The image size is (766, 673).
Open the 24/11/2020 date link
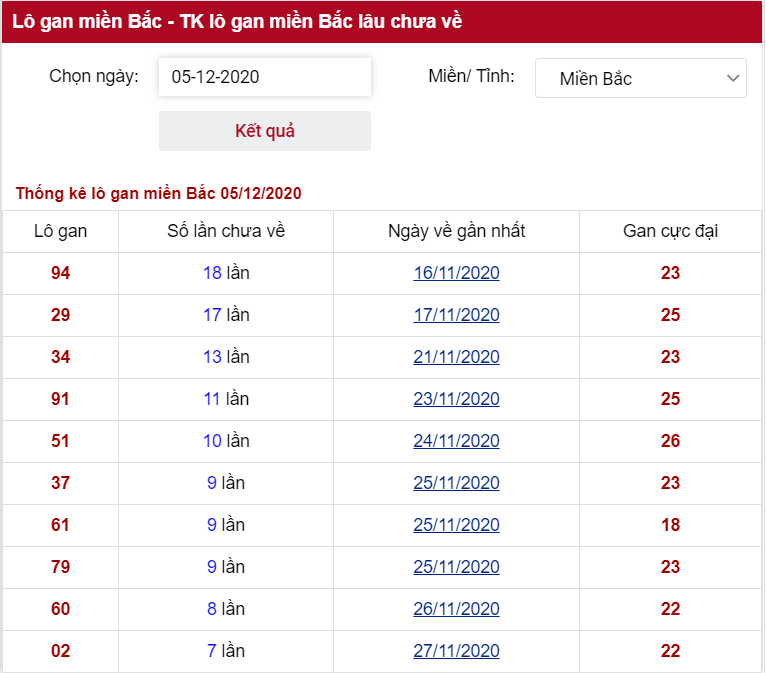tap(456, 441)
